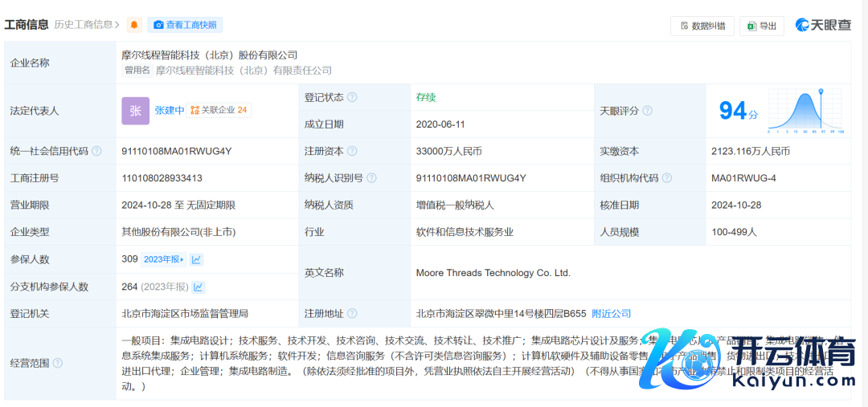Select 2123.116万人民币 paid-in capital
868x407 pixels.
[750, 151]
